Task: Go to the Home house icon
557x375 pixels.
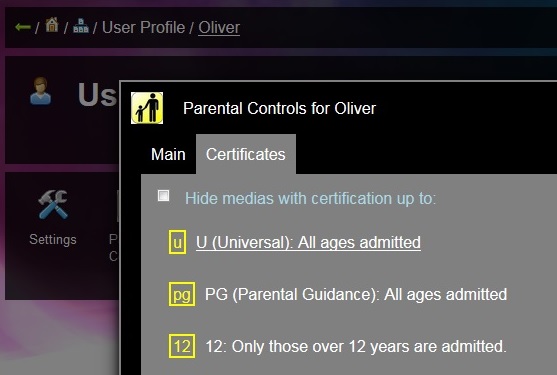Action: (52, 25)
